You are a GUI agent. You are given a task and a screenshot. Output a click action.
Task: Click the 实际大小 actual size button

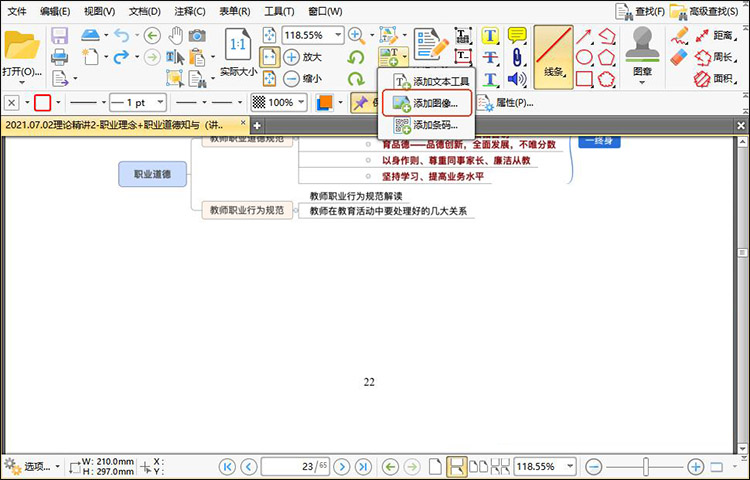pyautogui.click(x=239, y=54)
